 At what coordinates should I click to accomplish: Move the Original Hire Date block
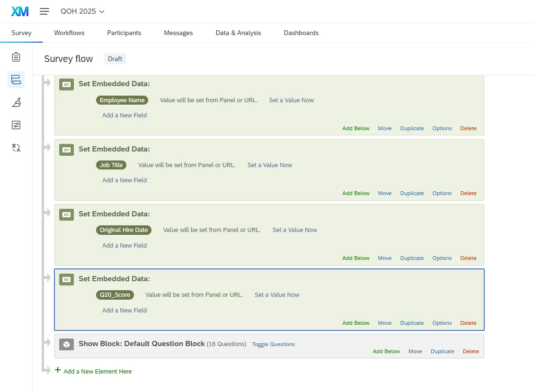[x=385, y=258]
